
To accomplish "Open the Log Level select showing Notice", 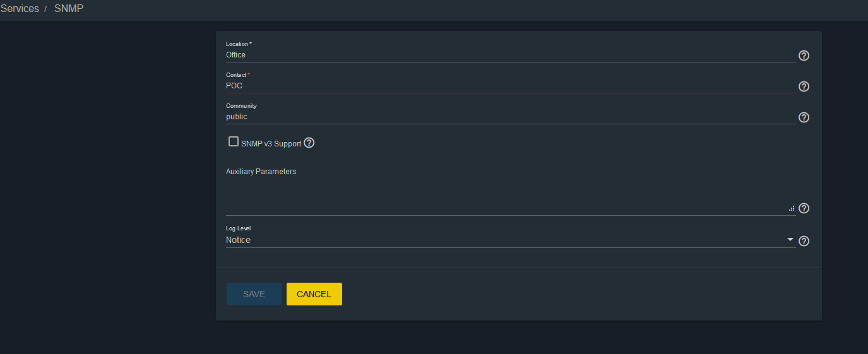I will [505, 240].
